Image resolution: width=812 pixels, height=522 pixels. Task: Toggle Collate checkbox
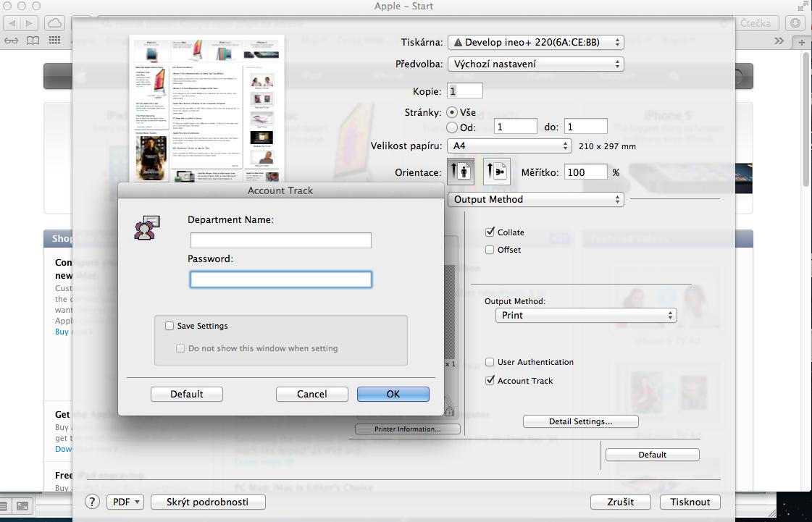(x=490, y=232)
